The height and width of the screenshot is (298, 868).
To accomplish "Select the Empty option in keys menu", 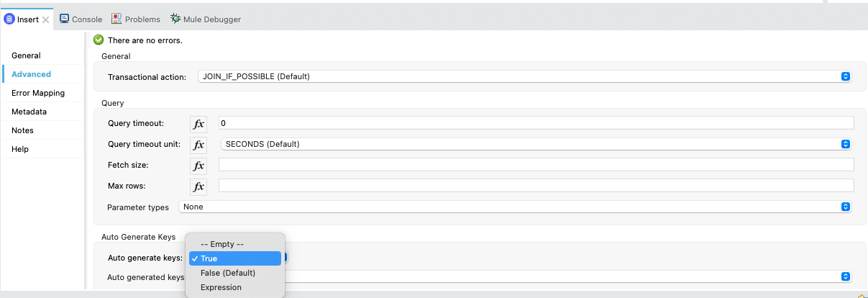I will pyautogui.click(x=222, y=244).
